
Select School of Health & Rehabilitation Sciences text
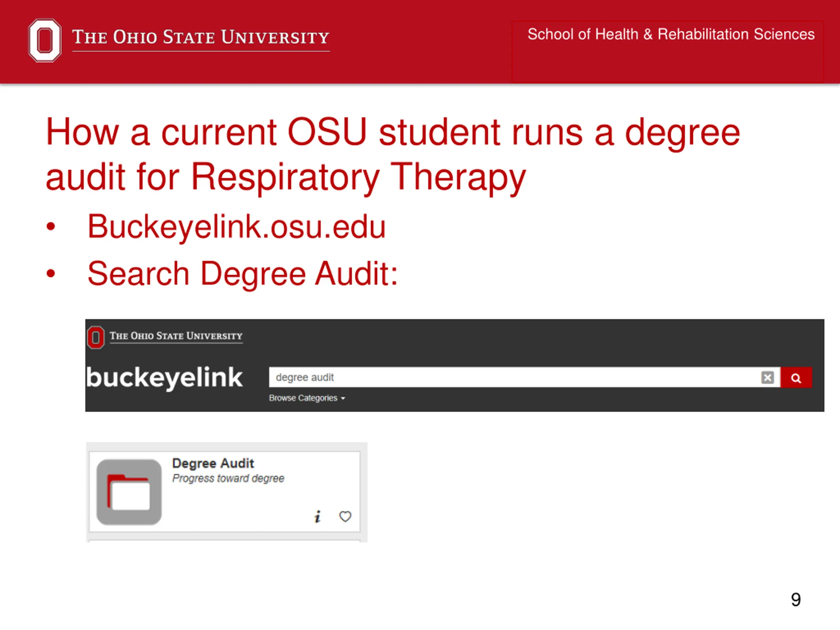tap(671, 34)
